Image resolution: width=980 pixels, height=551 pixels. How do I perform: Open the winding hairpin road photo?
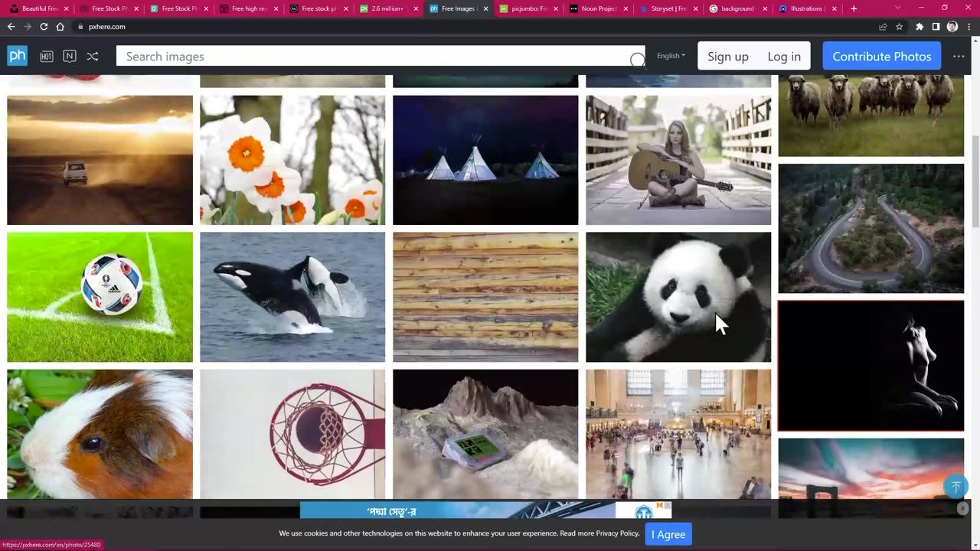(x=871, y=228)
